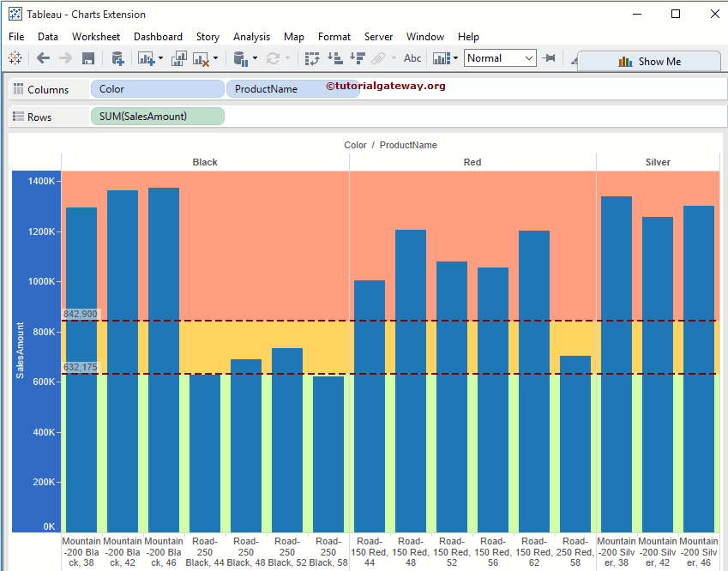Expand the new worksheet dropdown arrow
The width and height of the screenshot is (728, 571).
(161, 58)
